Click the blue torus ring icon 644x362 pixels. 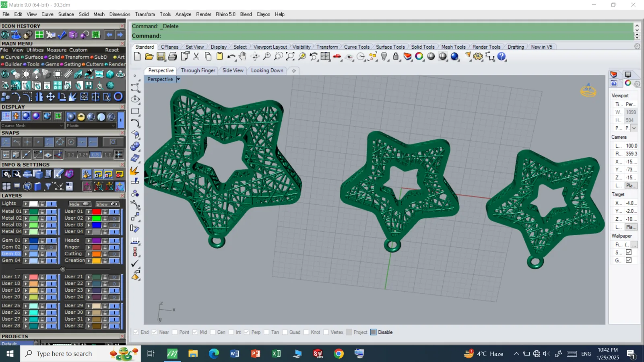tap(118, 97)
